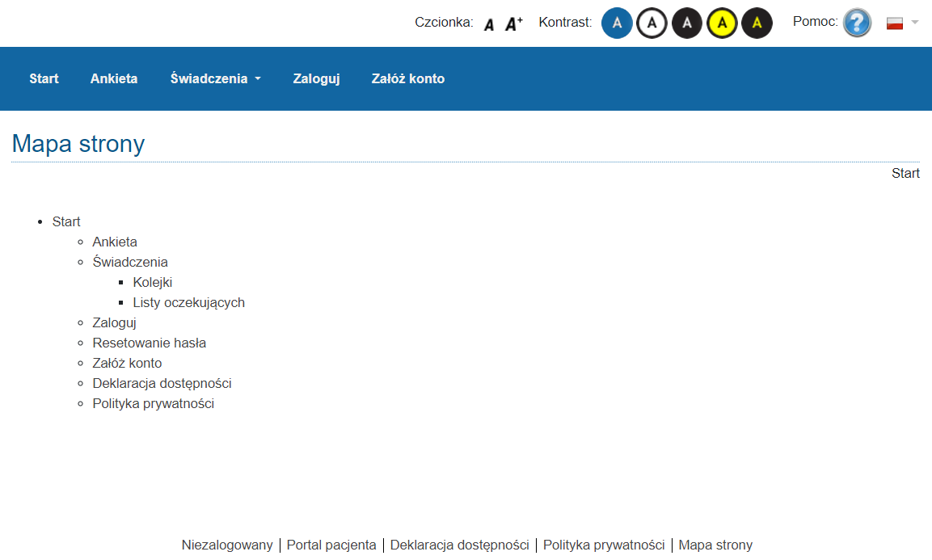
Task: Open the Ankieta menu item
Action: (114, 79)
